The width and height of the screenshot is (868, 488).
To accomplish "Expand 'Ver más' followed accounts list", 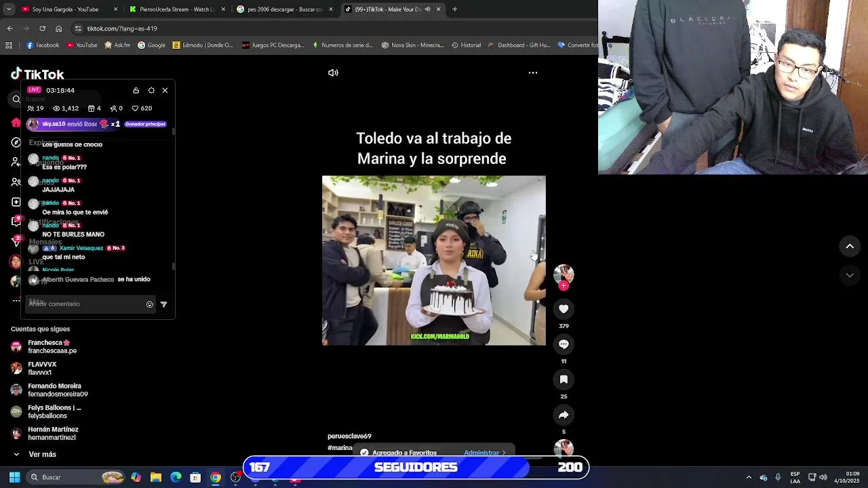I will click(x=35, y=454).
